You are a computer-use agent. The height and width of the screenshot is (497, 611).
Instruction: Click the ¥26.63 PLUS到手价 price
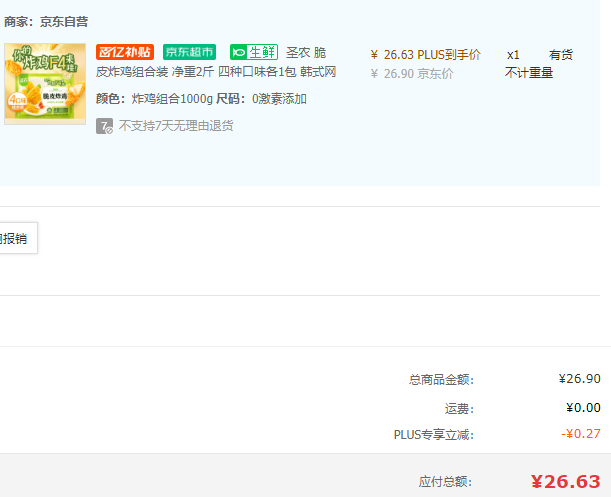click(x=425, y=55)
